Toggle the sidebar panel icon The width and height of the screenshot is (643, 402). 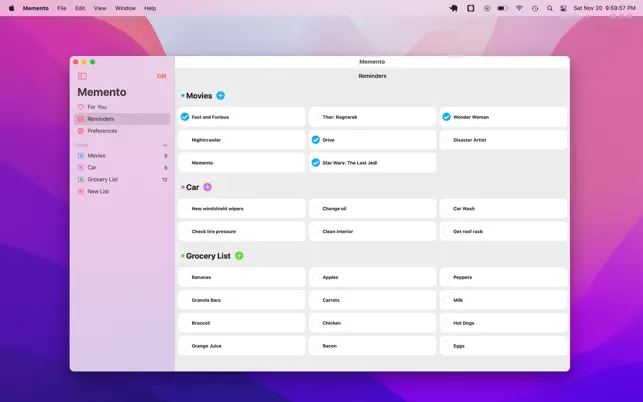click(x=82, y=76)
